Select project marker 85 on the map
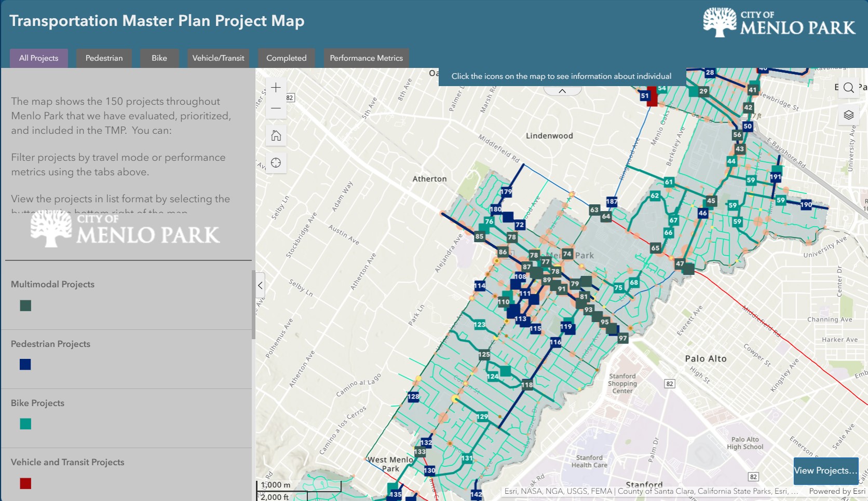The width and height of the screenshot is (868, 501). point(480,236)
